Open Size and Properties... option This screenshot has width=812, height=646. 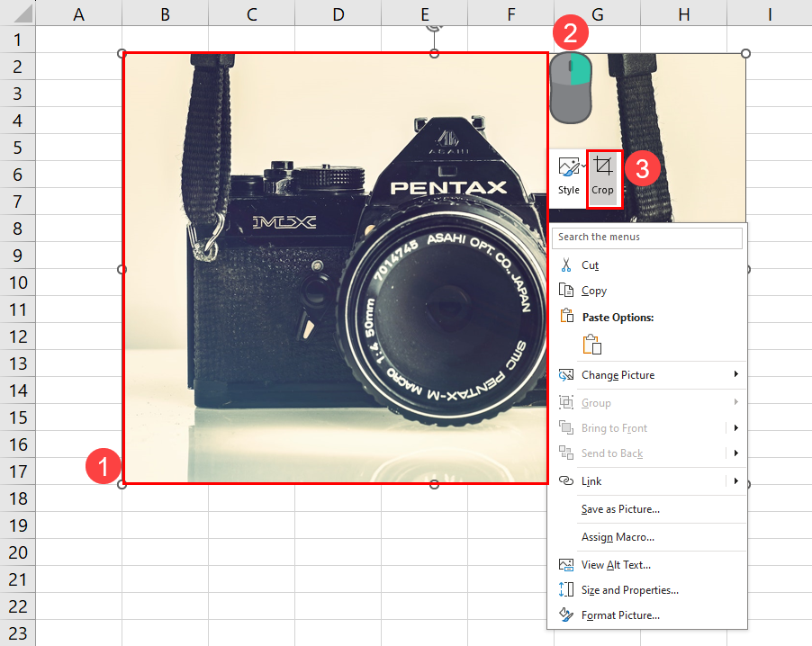(647, 590)
